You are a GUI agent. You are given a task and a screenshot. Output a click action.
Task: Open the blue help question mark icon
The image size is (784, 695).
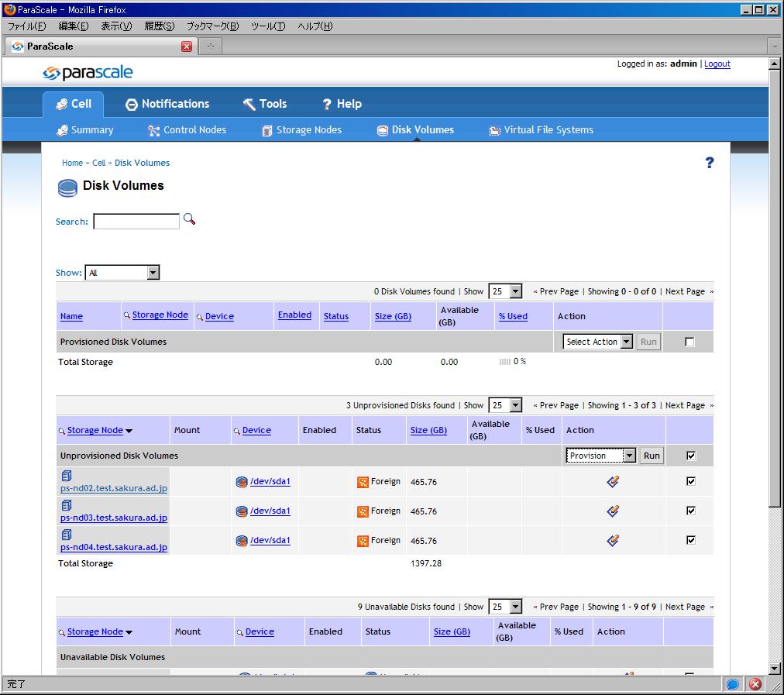[709, 163]
